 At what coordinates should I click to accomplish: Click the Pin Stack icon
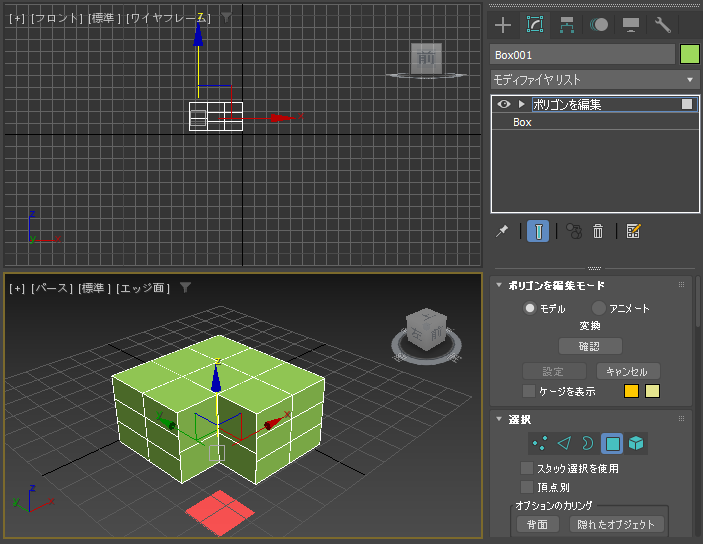[x=502, y=231]
